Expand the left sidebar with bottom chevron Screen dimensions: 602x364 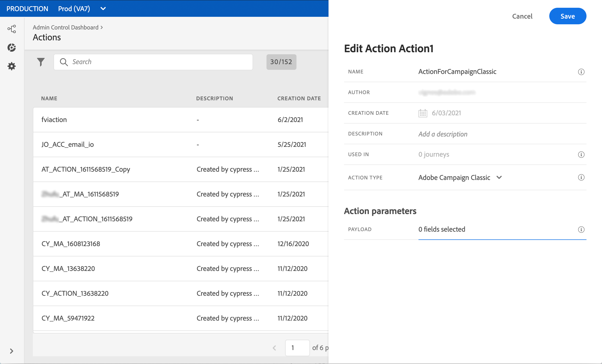tap(12, 351)
